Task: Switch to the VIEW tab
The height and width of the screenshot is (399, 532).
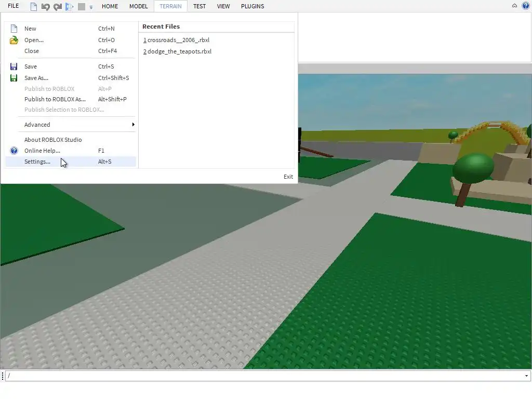Action: click(x=223, y=6)
